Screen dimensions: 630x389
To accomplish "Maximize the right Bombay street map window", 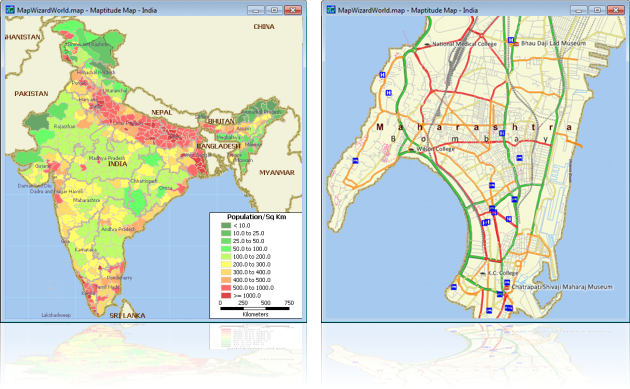I will (x=597, y=10).
